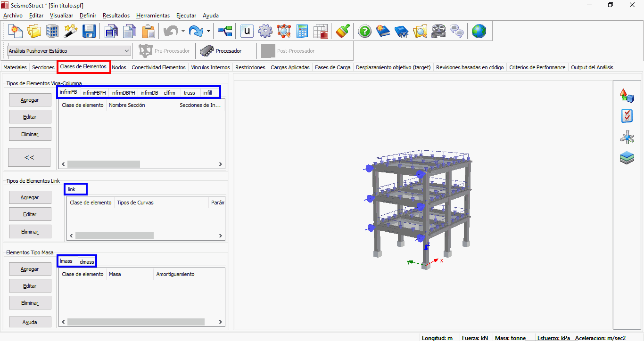Expand the Redo history dropdown arrow
The height and width of the screenshot is (341, 644).
[x=208, y=32]
